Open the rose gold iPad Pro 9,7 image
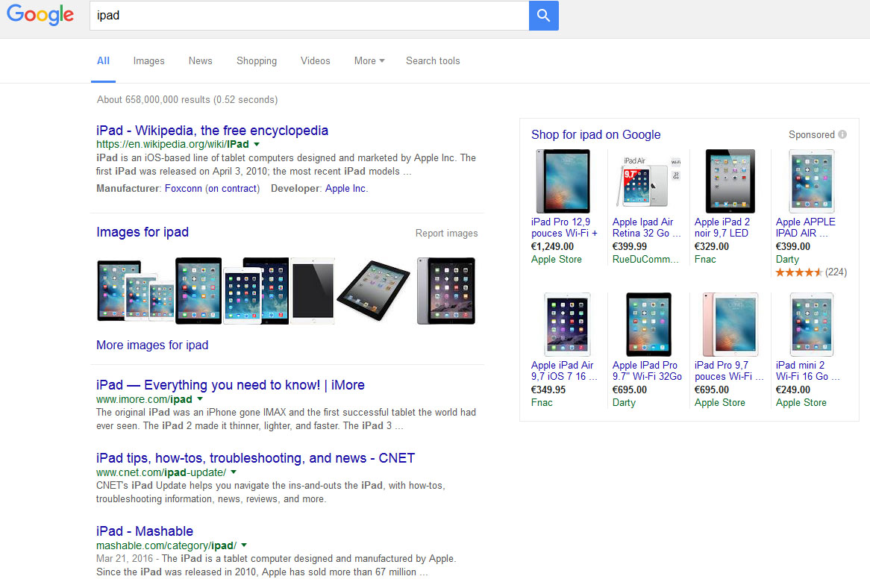 tap(730, 325)
